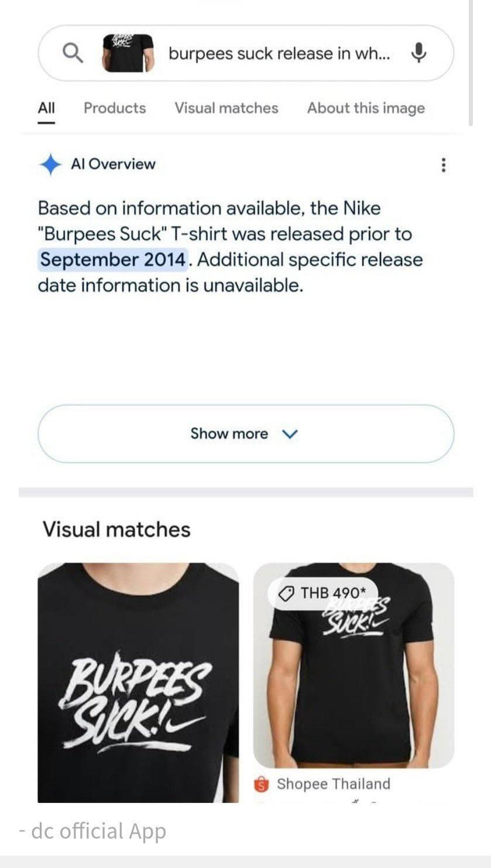Open the large Burpees Suck shirt match

coord(138,682)
